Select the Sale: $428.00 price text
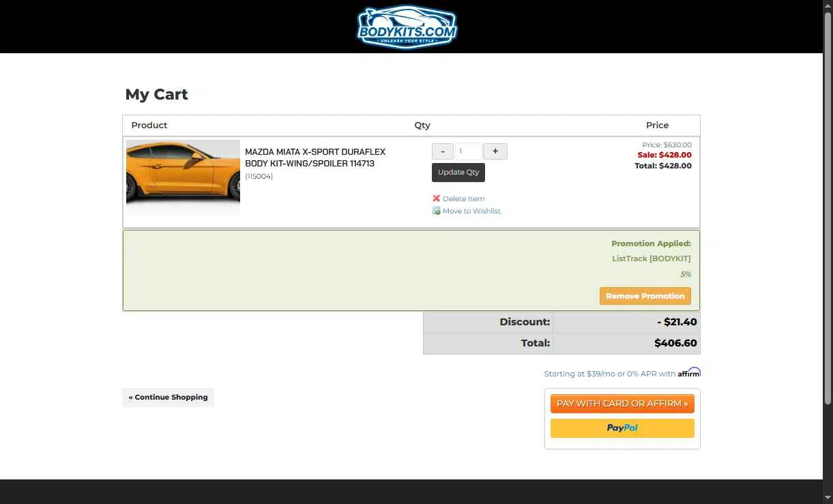This screenshot has width=833, height=504. 664,155
